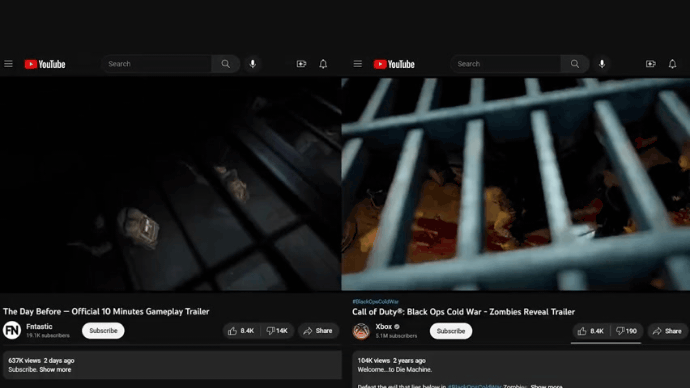Open the #BlackOpsColdWar hashtag above the title

coord(375,302)
